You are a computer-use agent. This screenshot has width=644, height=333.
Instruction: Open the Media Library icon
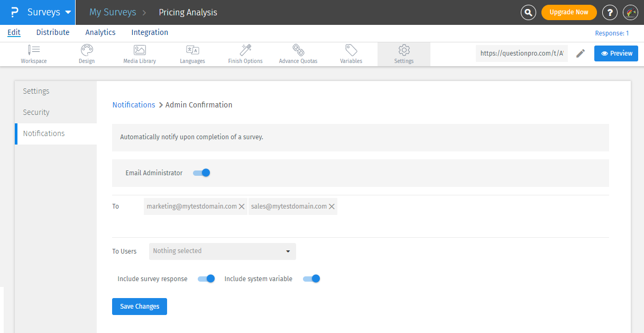tap(140, 54)
